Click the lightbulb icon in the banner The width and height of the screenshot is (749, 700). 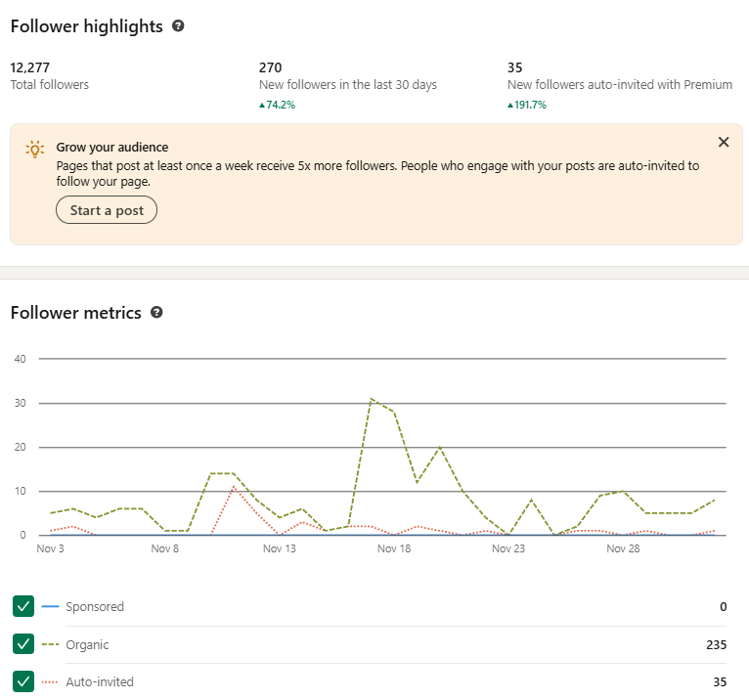pyautogui.click(x=35, y=149)
